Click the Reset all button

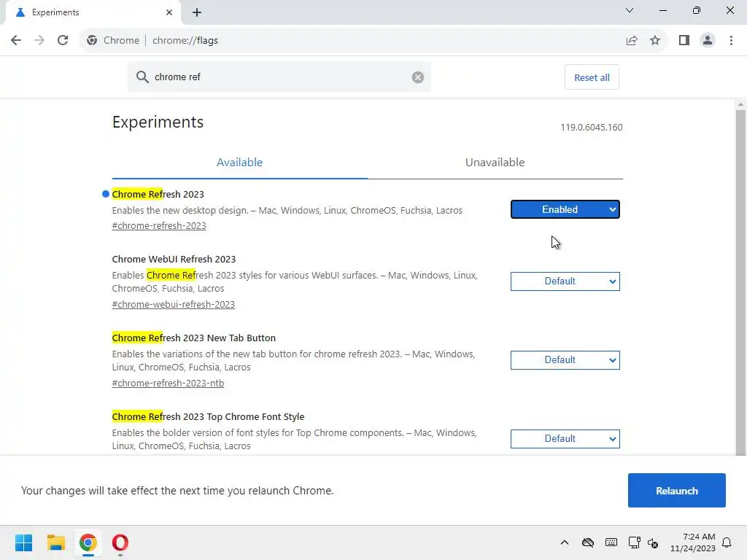[x=592, y=77]
